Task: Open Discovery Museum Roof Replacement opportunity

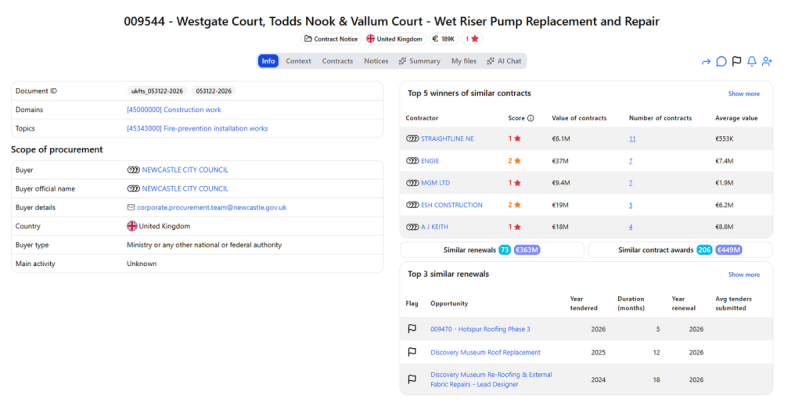Action: pos(485,352)
